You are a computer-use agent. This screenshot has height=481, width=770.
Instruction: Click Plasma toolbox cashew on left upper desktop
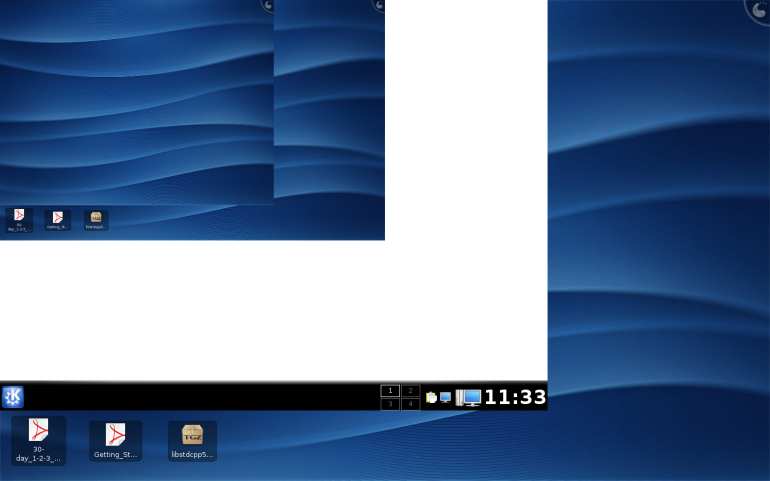[x=268, y=5]
